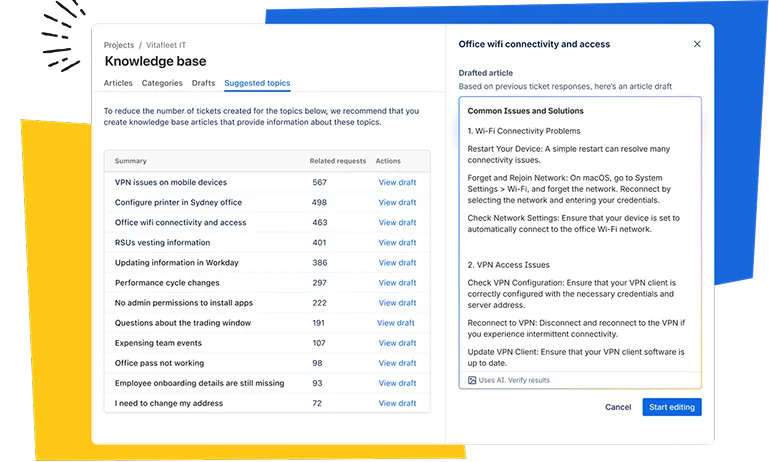View draft for Office wifi connectivity and access
The image size is (769, 462).
pos(397,223)
